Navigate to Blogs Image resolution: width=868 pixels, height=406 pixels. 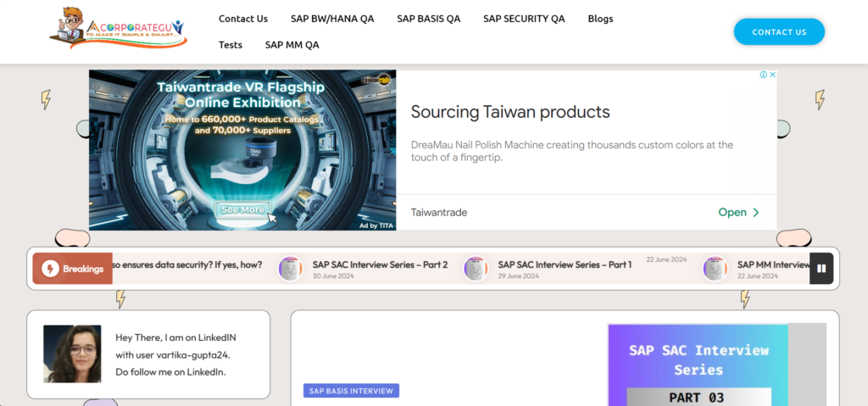click(x=601, y=19)
